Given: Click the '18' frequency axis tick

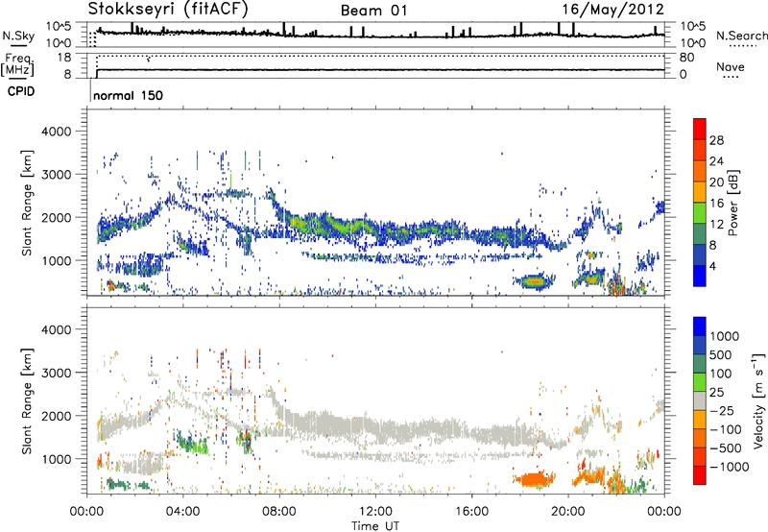Looking at the screenshot, I should coord(63,58).
